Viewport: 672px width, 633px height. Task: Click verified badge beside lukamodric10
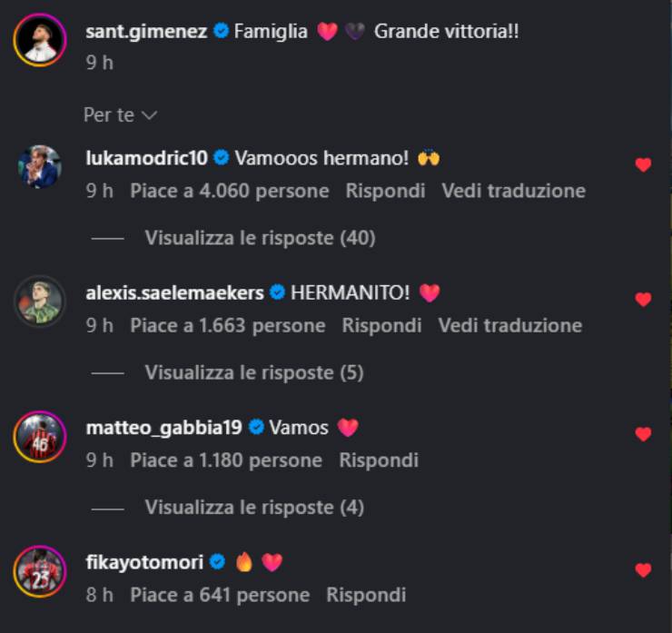(x=222, y=158)
